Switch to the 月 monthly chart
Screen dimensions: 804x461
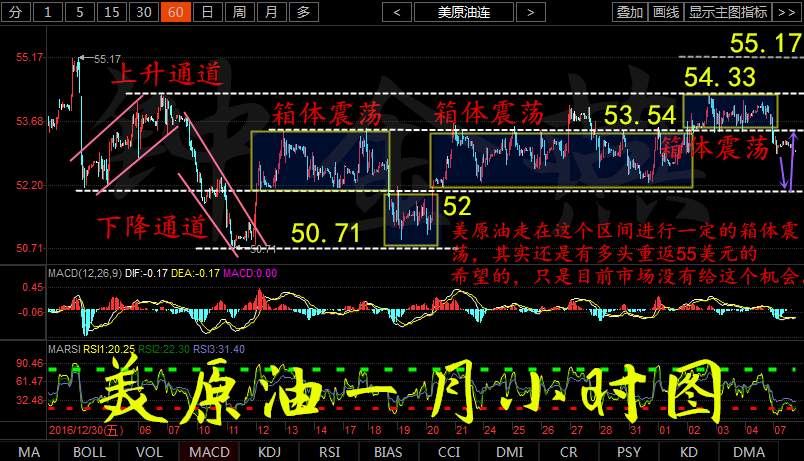click(272, 12)
